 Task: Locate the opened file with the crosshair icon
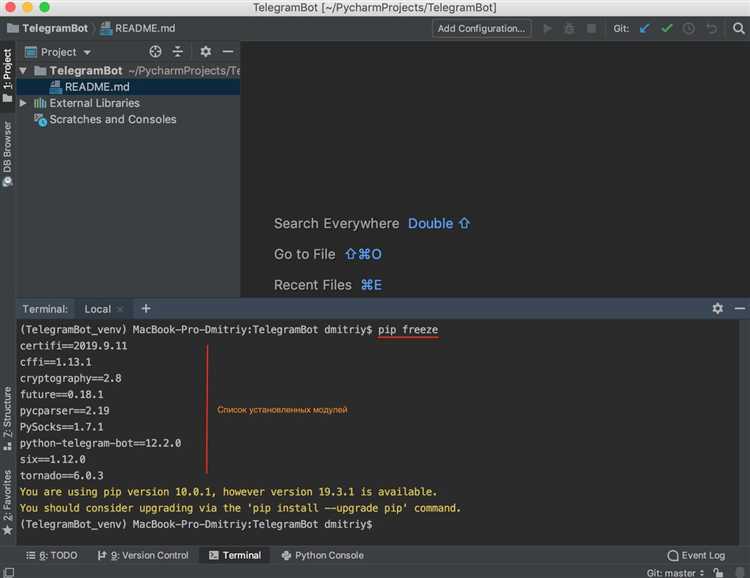coord(155,52)
